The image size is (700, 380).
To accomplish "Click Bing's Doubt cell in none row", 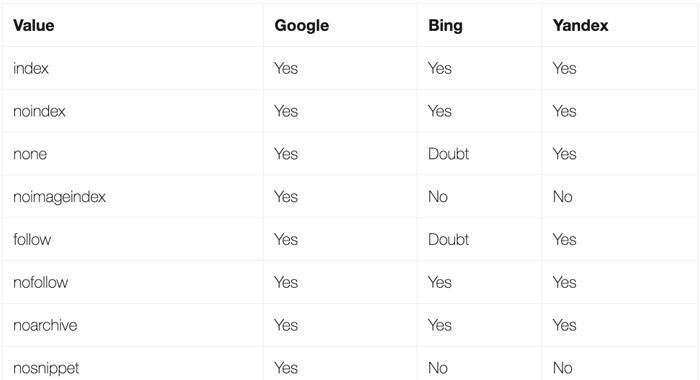I will pos(448,154).
